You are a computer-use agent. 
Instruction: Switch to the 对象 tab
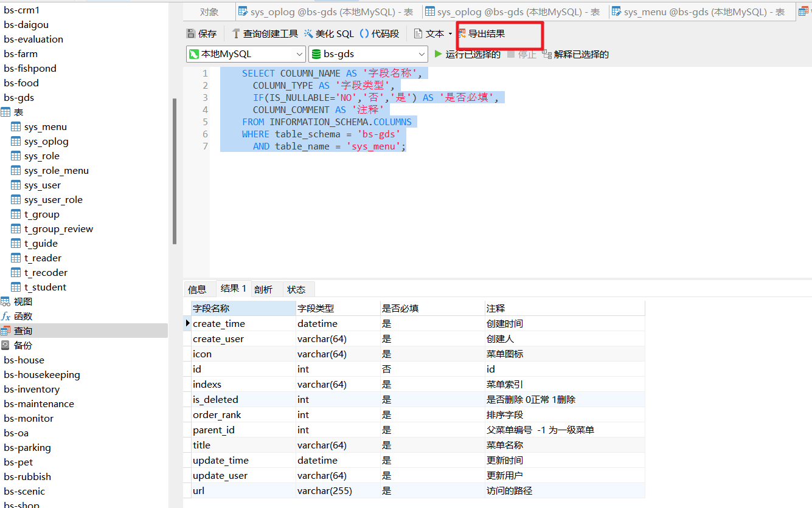209,12
